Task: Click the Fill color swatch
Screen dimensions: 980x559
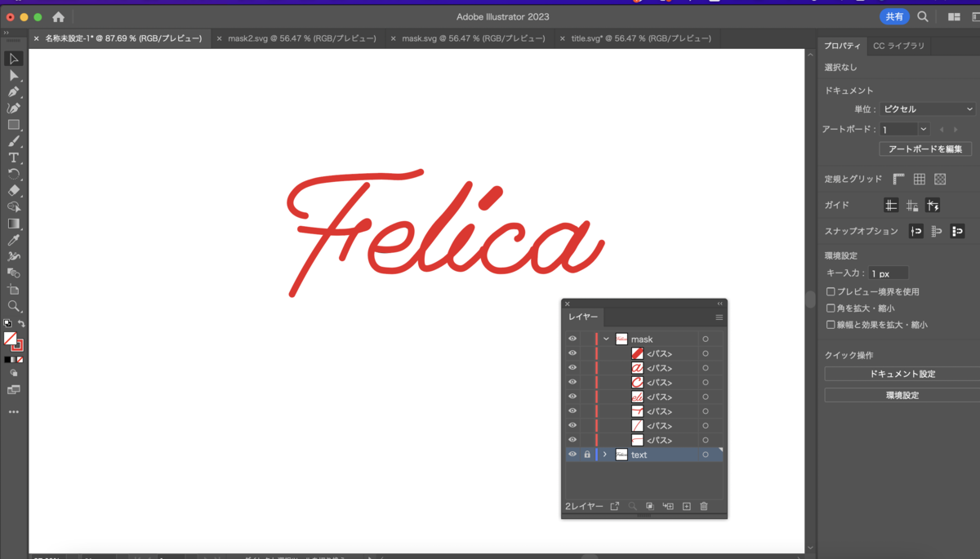Action: 10,338
